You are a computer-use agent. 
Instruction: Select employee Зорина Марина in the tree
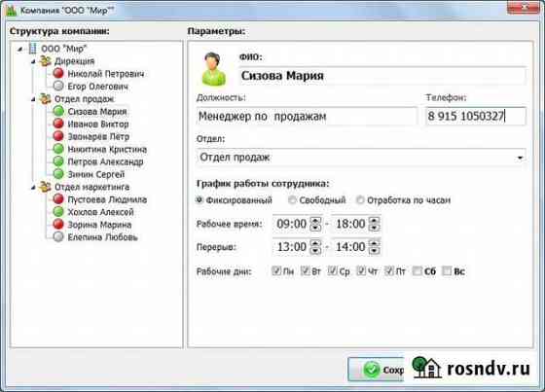99,225
